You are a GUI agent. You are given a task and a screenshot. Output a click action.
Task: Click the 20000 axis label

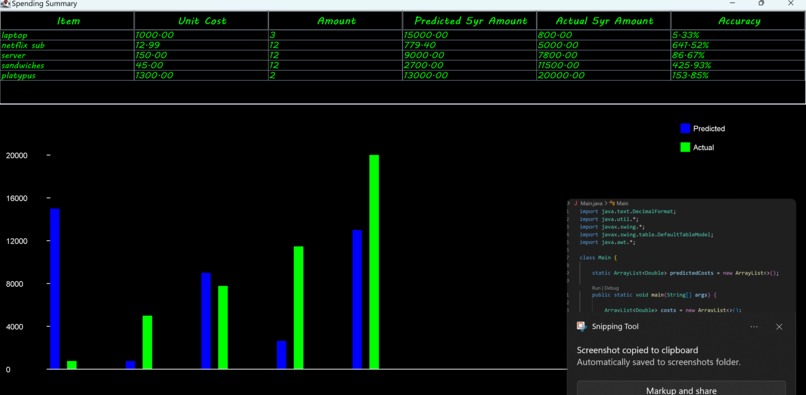click(x=16, y=155)
